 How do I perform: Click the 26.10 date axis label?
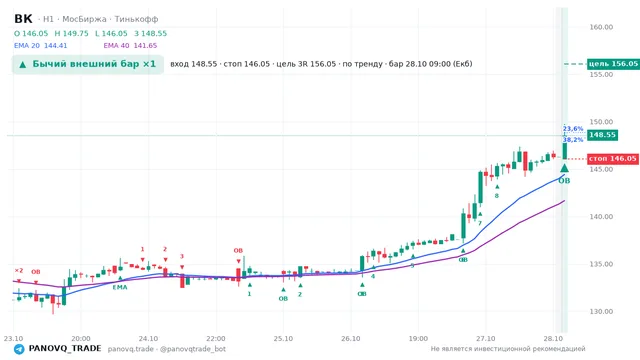click(x=351, y=339)
